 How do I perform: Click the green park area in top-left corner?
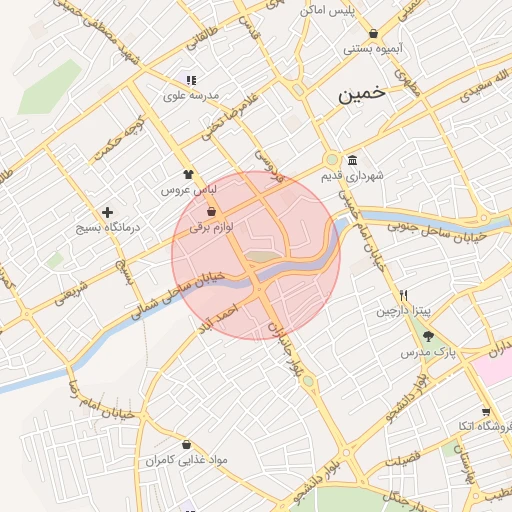tap(49, 88)
